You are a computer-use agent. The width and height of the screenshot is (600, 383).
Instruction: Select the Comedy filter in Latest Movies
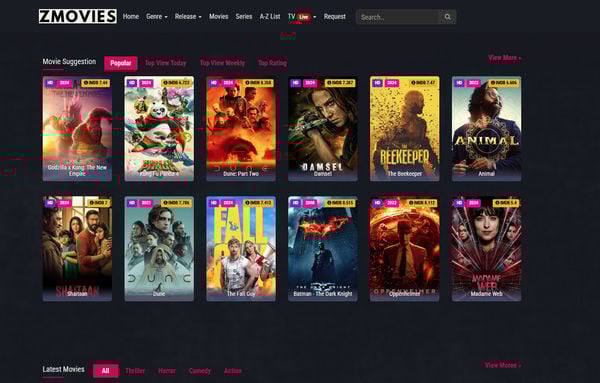[200, 371]
